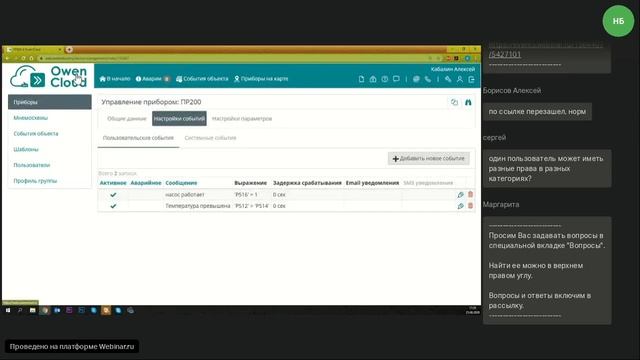This screenshot has width=640, height=360.
Task: Open the user profile header icon
Action: pyautogui.click(x=460, y=79)
